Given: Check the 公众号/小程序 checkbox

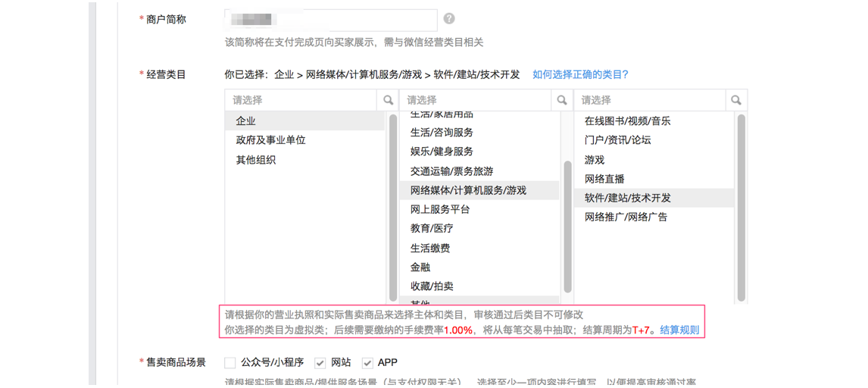Looking at the screenshot, I should 230,363.
